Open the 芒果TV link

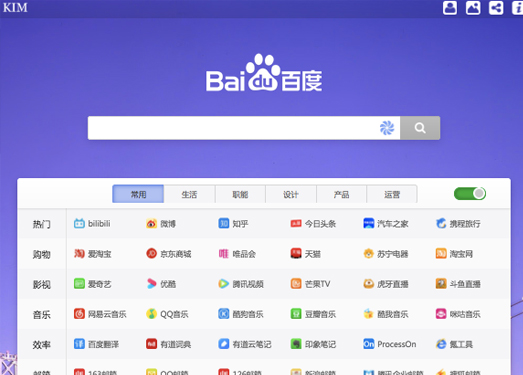click(x=310, y=284)
